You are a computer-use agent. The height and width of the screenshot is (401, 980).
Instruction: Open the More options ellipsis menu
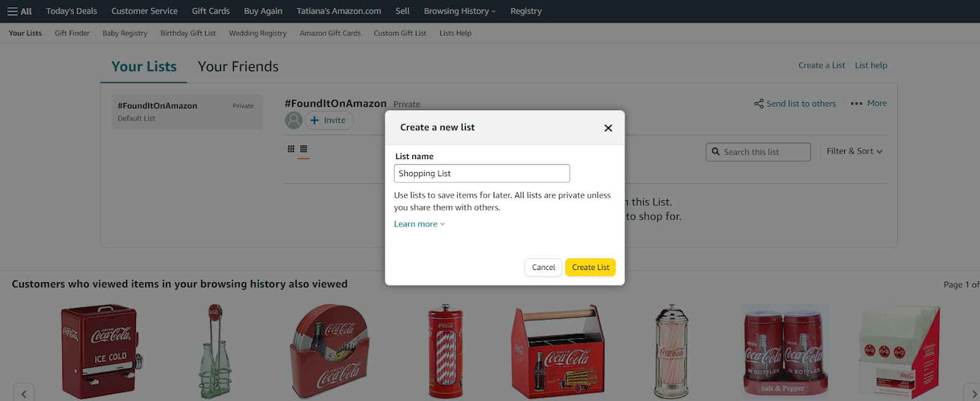(856, 103)
